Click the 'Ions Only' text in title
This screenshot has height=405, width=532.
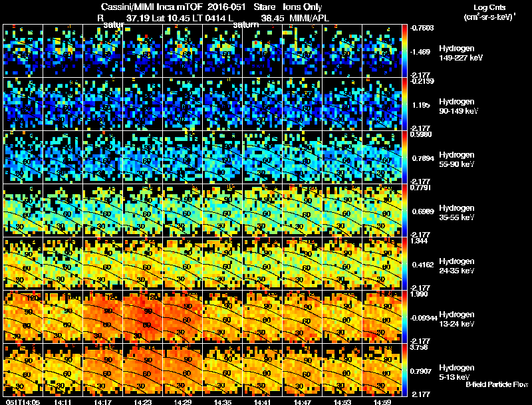point(303,7)
